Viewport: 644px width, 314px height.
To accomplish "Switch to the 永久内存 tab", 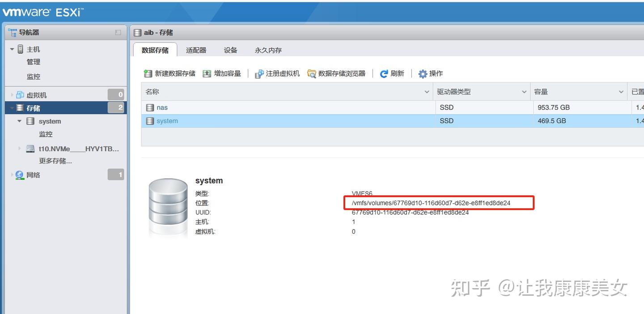I will [267, 50].
